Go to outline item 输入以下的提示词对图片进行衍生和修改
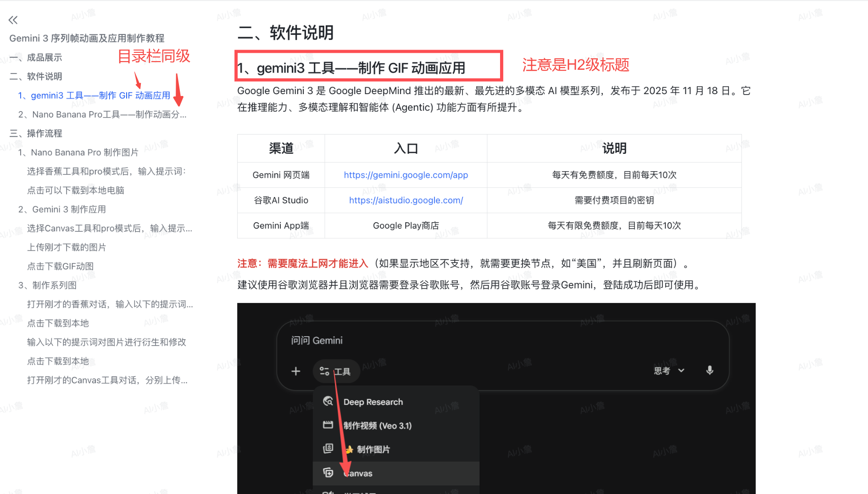 tap(106, 342)
